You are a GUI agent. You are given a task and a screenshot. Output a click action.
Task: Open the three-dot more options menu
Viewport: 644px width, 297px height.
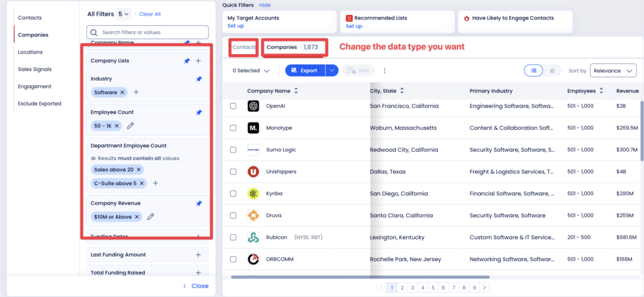pyautogui.click(x=384, y=70)
